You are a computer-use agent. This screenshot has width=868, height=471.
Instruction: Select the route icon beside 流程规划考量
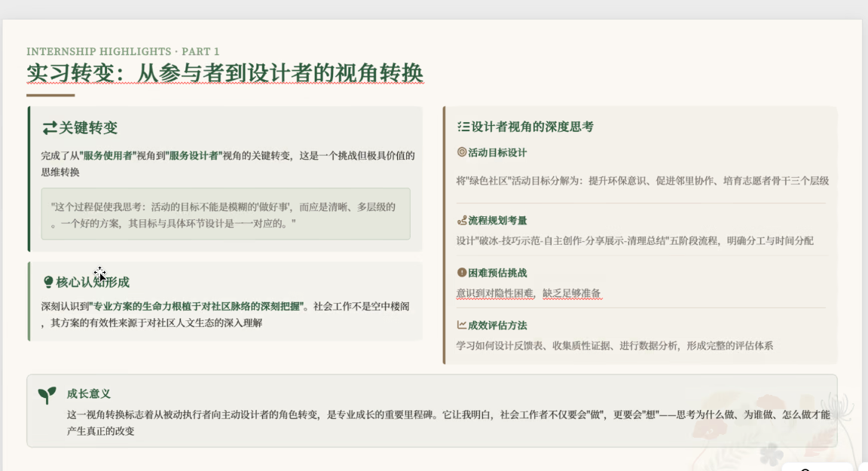pyautogui.click(x=462, y=221)
